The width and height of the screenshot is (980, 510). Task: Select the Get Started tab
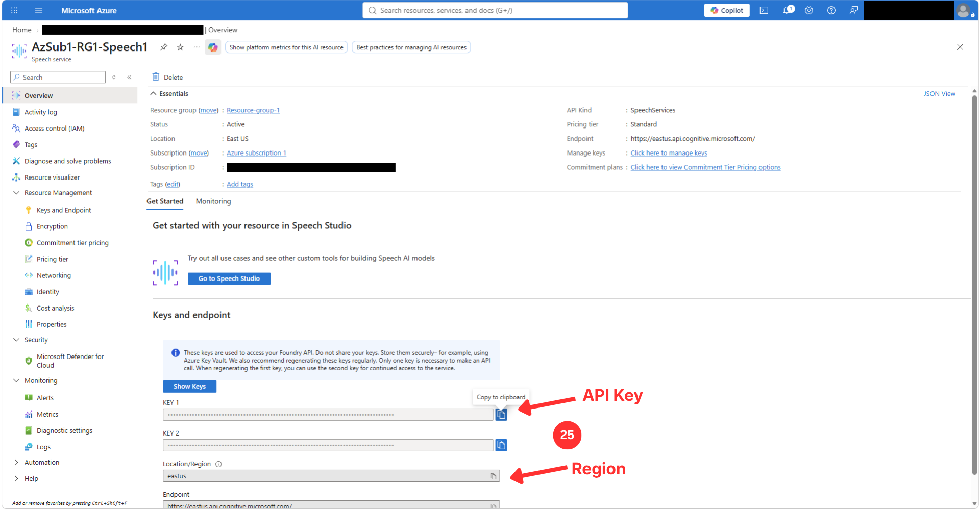pos(165,201)
